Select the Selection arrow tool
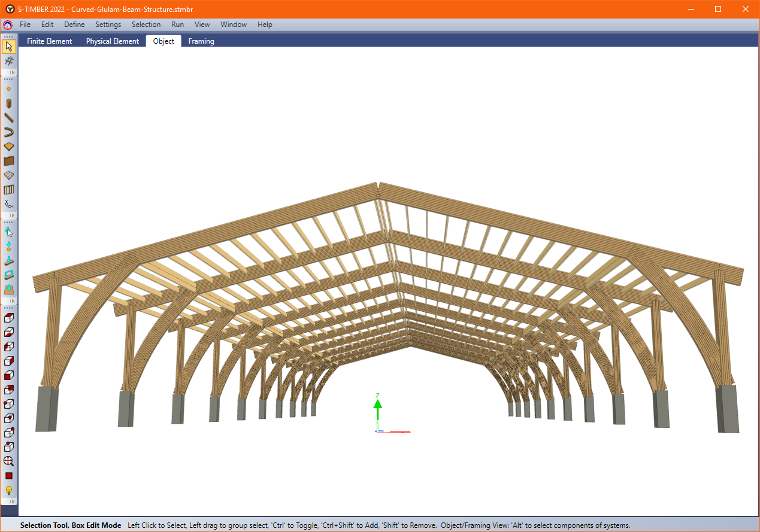 (9, 45)
